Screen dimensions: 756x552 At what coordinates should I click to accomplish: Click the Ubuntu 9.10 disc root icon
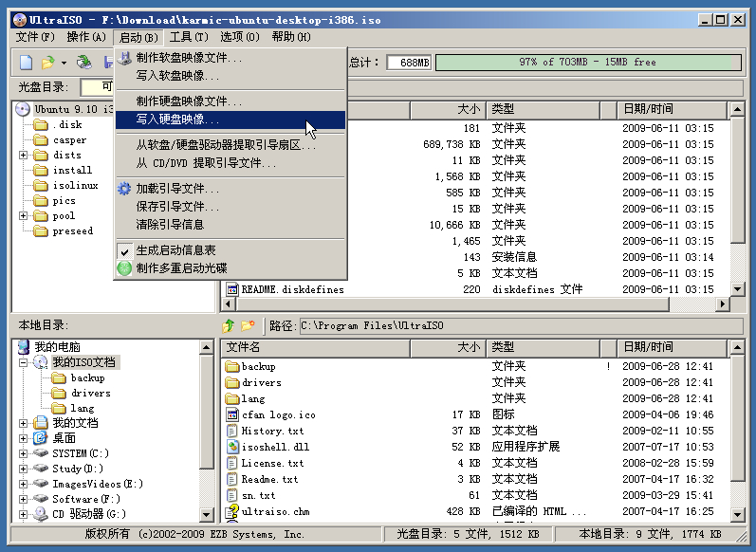(x=23, y=109)
